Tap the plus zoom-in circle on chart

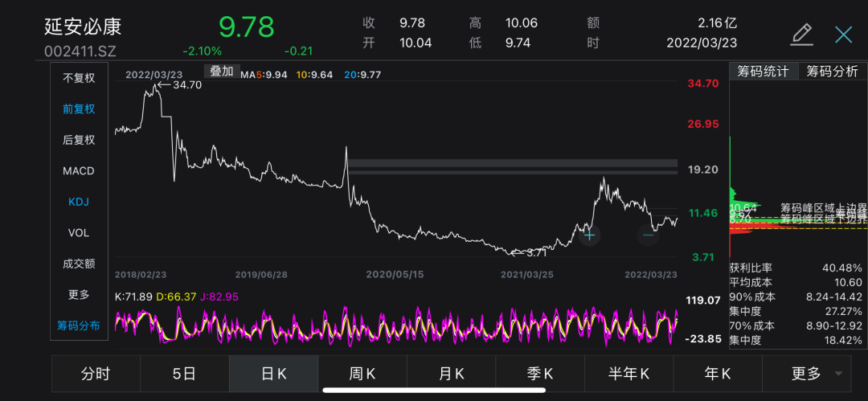[x=589, y=235]
